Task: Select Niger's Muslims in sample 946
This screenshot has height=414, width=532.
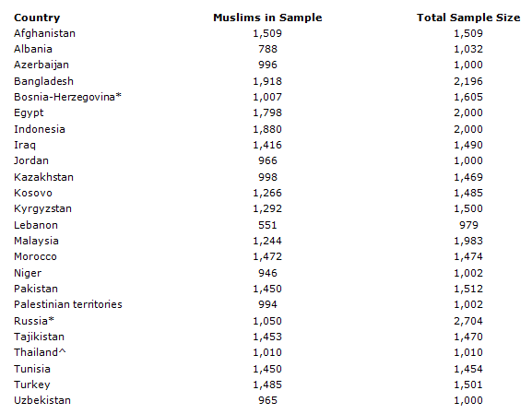Action: coord(267,273)
